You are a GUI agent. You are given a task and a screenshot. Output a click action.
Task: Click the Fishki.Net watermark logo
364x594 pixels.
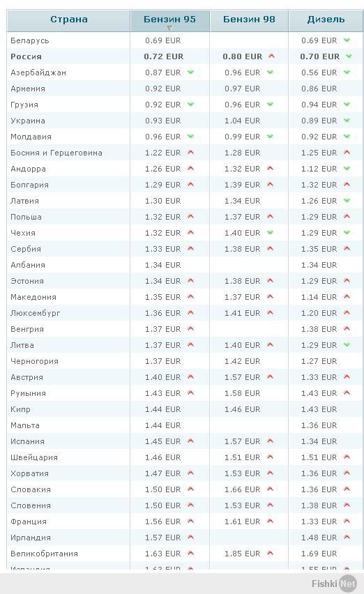334,584
